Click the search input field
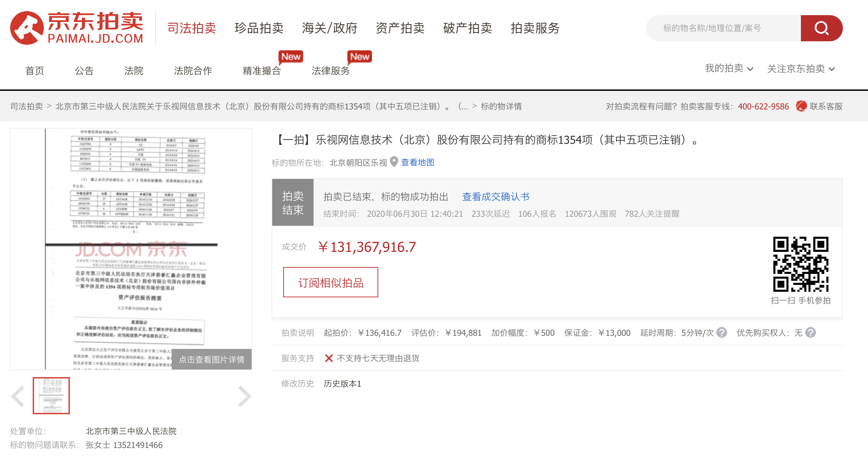868x459 pixels. [723, 28]
